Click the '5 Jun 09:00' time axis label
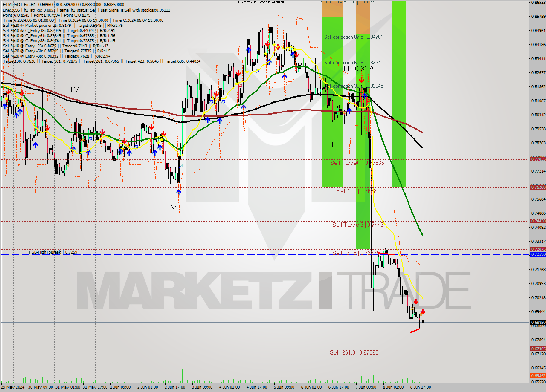This screenshot has height=392, width=546. pyautogui.click(x=284, y=387)
